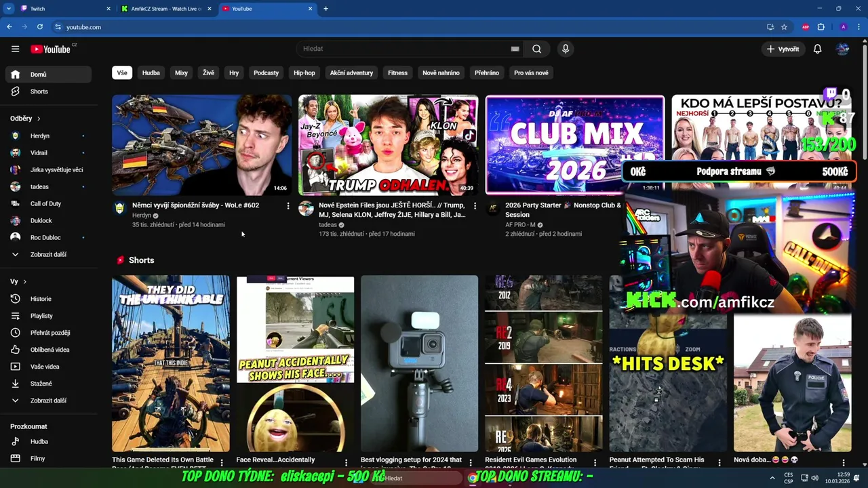Open options menu for WoLe #602 video
This screenshot has height=488, width=868.
288,205
